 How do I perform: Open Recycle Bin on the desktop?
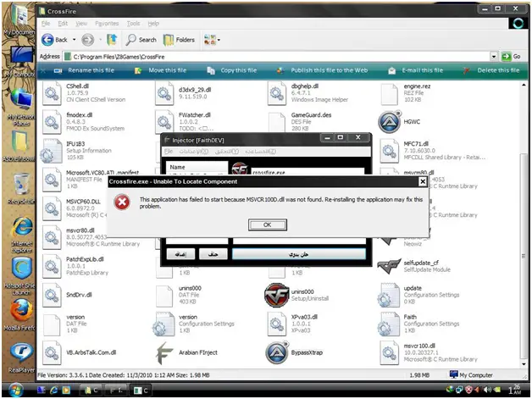click(x=21, y=189)
